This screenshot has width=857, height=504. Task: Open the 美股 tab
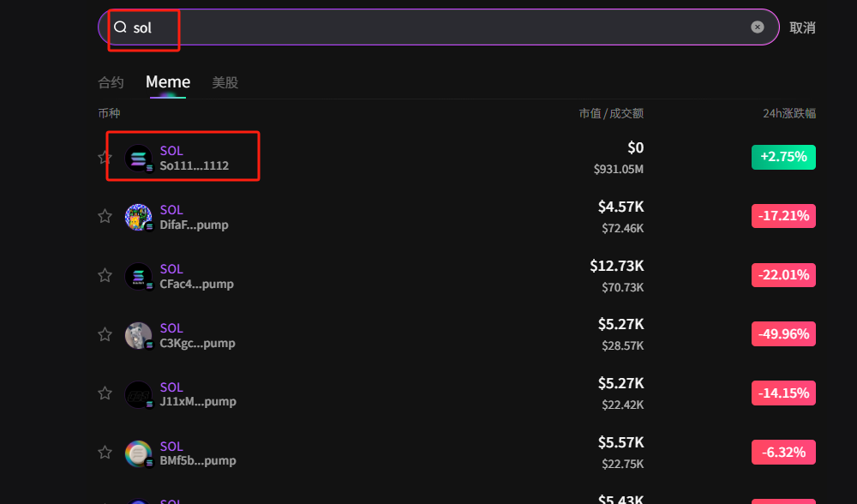225,82
